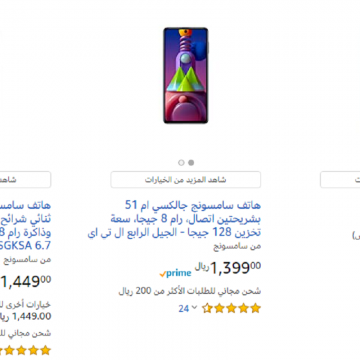Select the hollow image carousel dot
This screenshot has height=360, width=360.
(x=181, y=163)
